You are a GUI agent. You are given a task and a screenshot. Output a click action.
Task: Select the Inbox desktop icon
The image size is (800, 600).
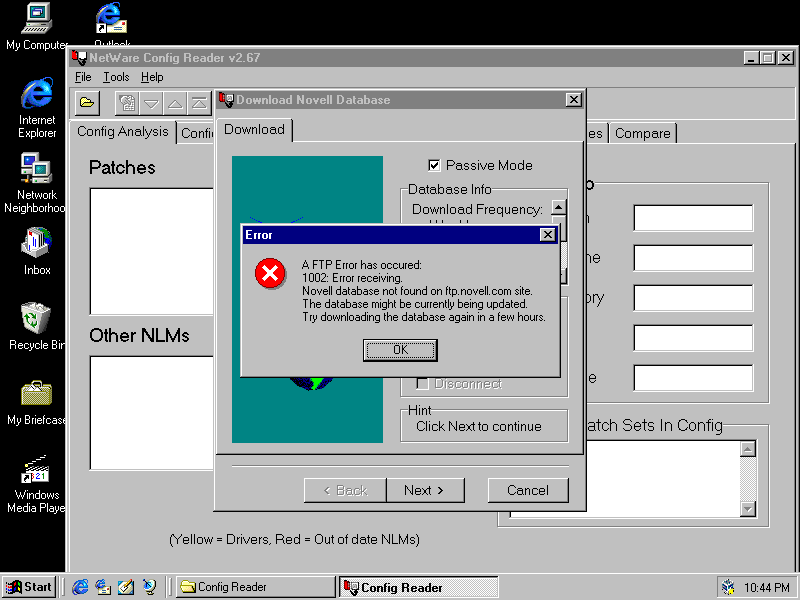pos(37,251)
